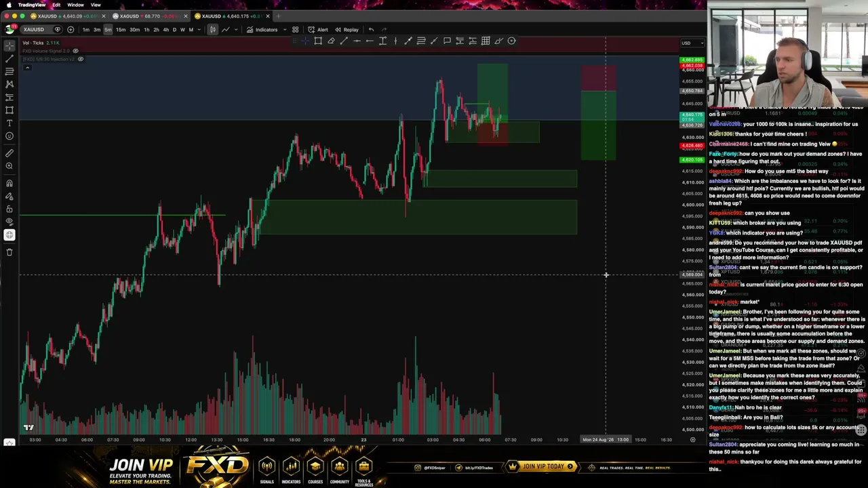Viewport: 868px width, 488px height.
Task: Open the Edit menu
Action: 56,5
